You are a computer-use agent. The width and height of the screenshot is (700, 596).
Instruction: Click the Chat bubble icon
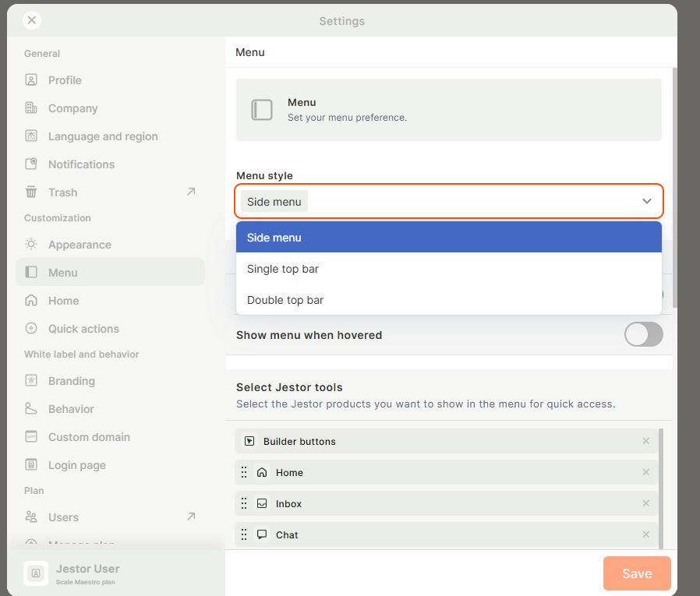[x=262, y=534]
